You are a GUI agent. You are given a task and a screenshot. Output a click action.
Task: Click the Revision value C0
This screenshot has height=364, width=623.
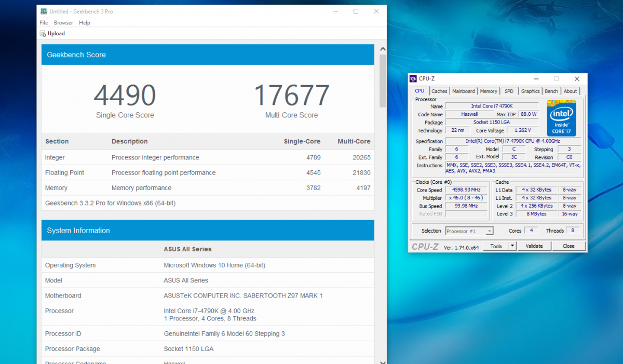click(569, 157)
